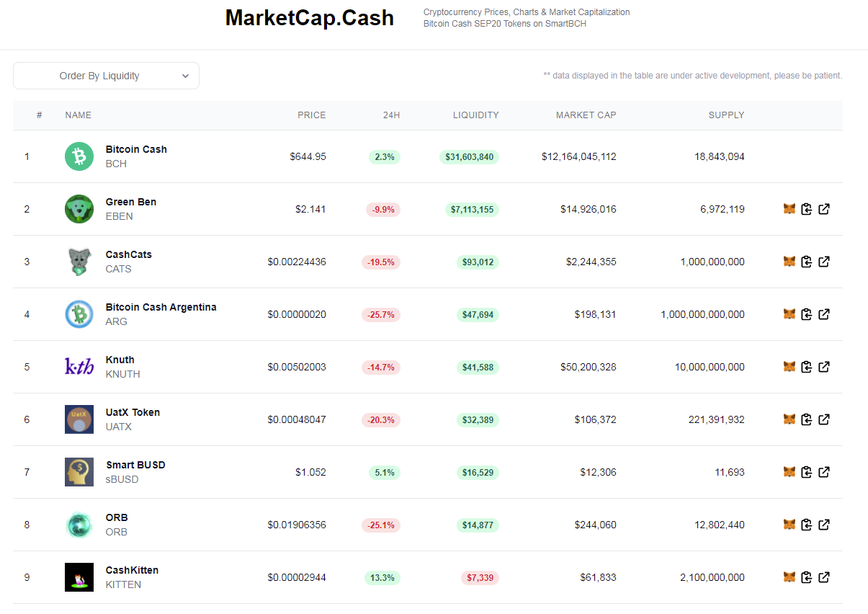Click the MARKET CAP column header
Screen dimensions: 868x614
[x=586, y=115]
